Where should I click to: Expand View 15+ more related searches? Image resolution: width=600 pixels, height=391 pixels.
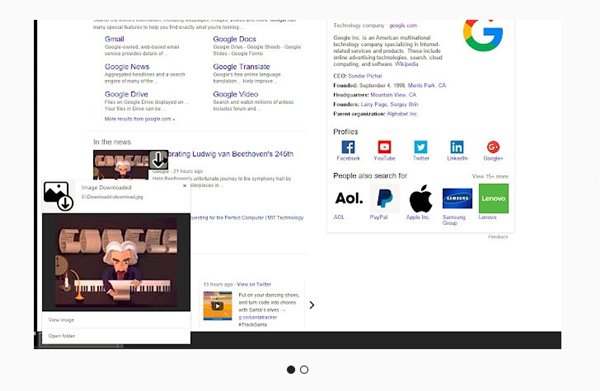[x=490, y=176]
